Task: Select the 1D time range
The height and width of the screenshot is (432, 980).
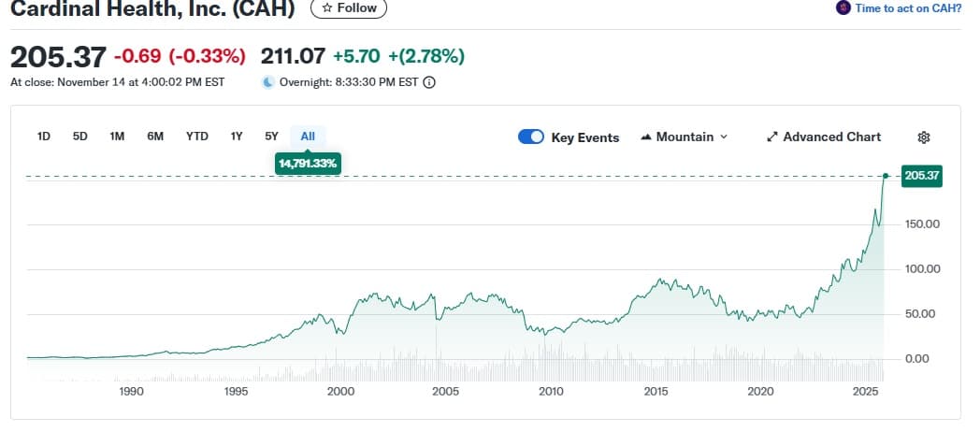Action: tap(44, 137)
